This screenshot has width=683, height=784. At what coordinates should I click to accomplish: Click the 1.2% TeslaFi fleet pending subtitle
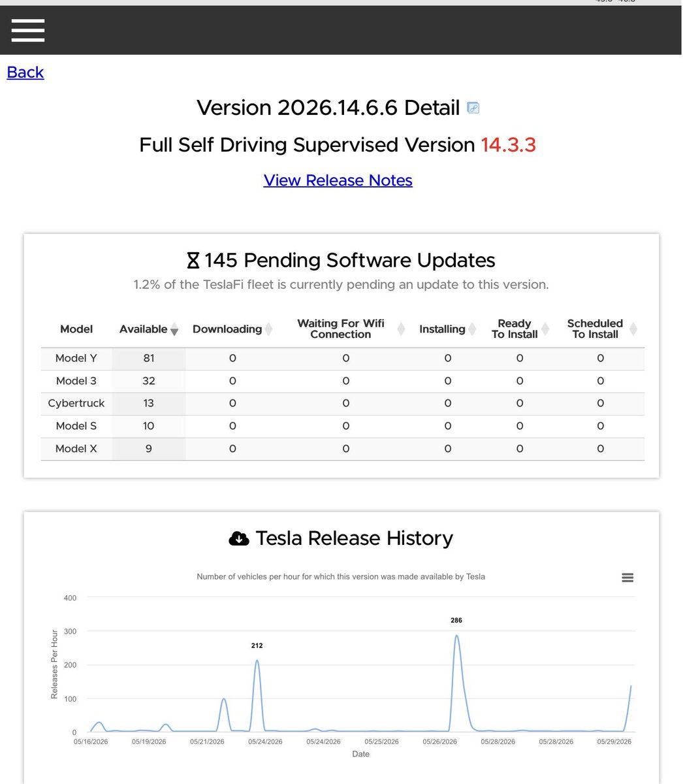341,285
